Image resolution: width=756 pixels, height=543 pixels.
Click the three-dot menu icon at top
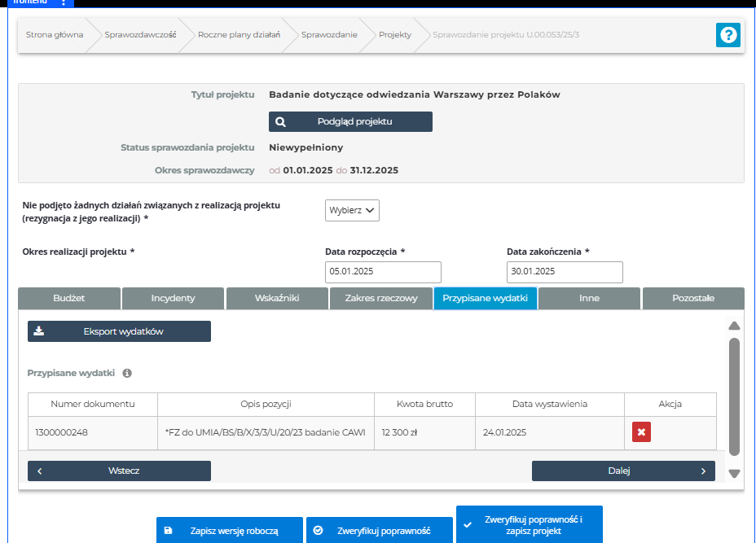tap(64, 2)
